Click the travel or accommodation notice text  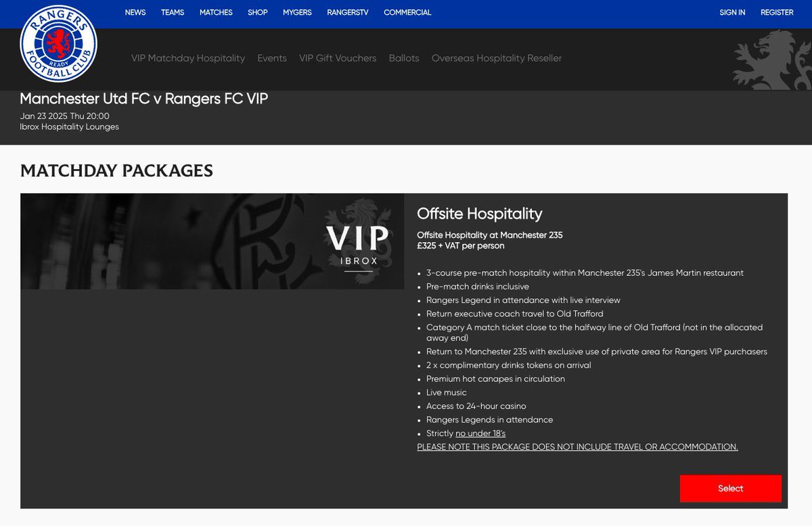[577, 447]
